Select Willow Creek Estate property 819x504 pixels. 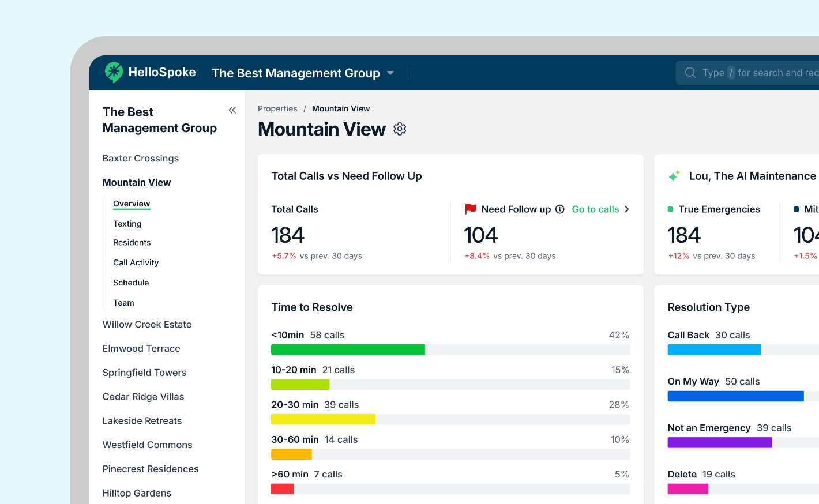147,324
